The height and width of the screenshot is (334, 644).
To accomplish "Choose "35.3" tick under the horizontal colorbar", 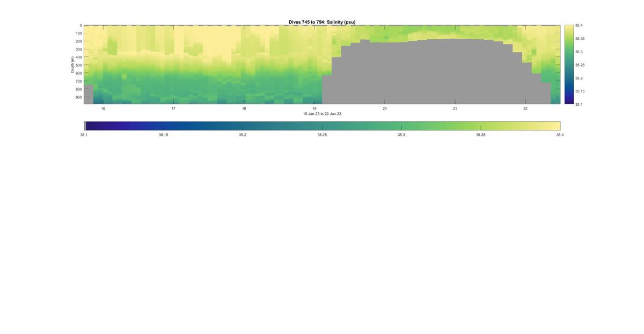I will (x=401, y=135).
